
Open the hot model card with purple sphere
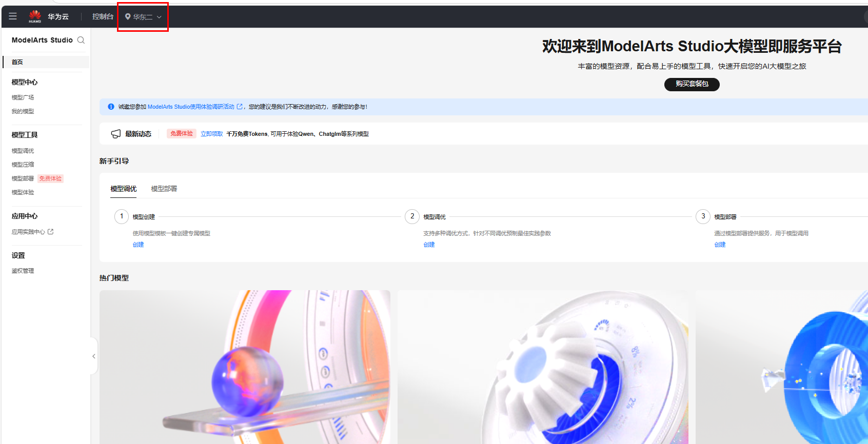245,367
